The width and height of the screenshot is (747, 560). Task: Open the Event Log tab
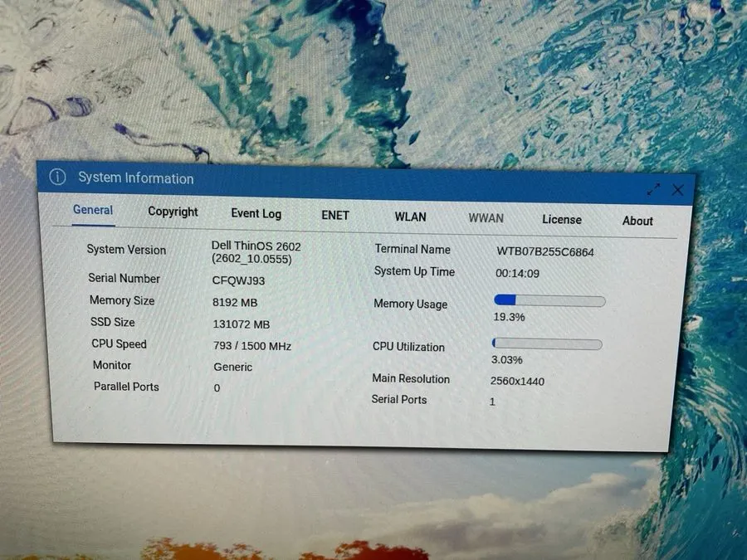pos(256,213)
